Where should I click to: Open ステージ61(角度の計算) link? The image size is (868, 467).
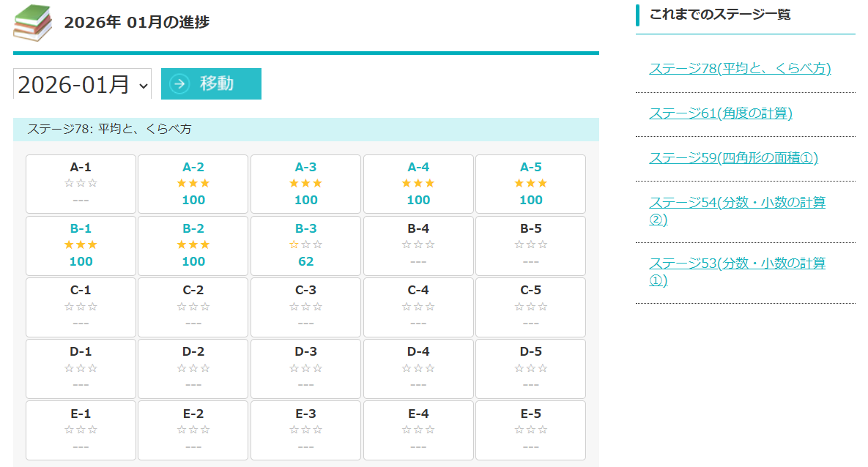pyautogui.click(x=721, y=113)
